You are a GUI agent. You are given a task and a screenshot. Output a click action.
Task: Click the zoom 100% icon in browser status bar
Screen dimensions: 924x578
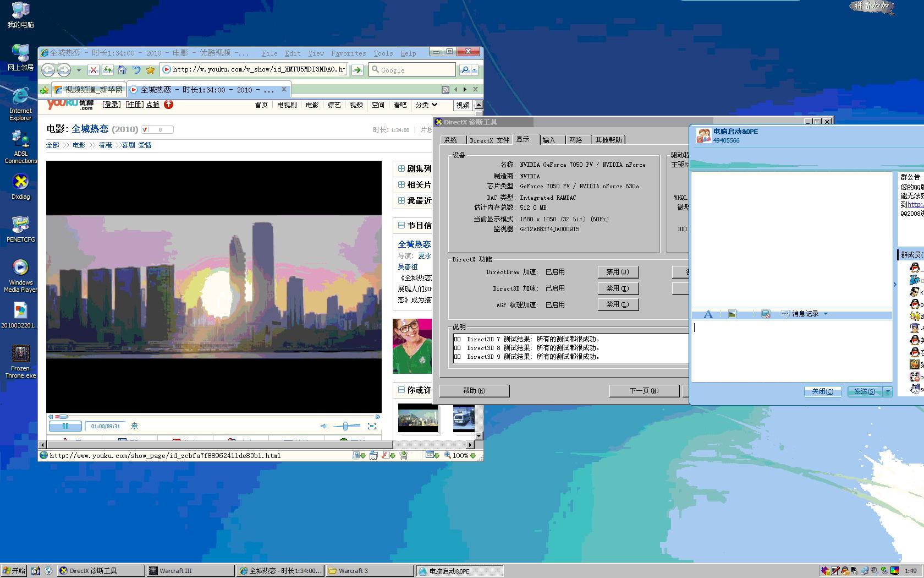click(448, 455)
